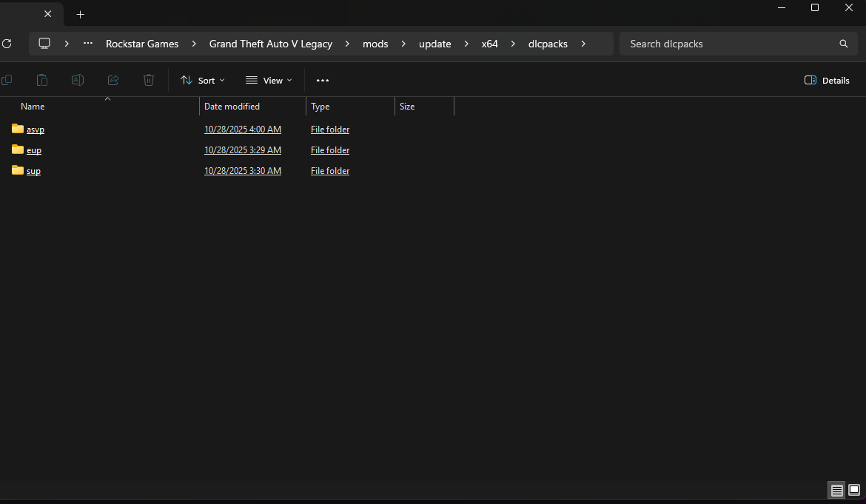Click File folder type in eup row

329,150
